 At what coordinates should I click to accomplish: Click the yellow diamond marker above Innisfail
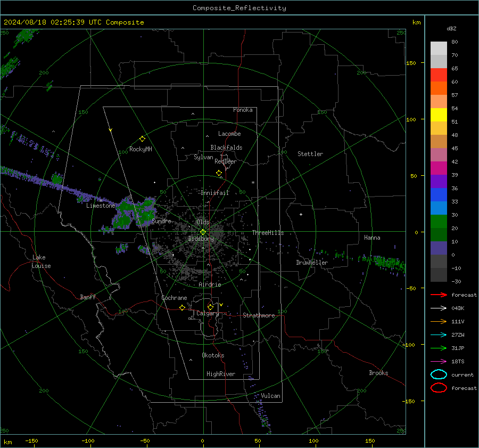219,173
